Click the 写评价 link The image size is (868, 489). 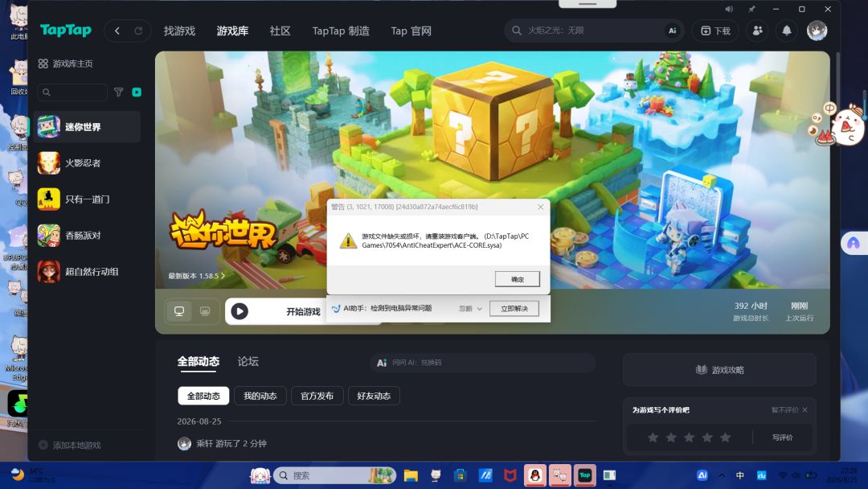782,438
